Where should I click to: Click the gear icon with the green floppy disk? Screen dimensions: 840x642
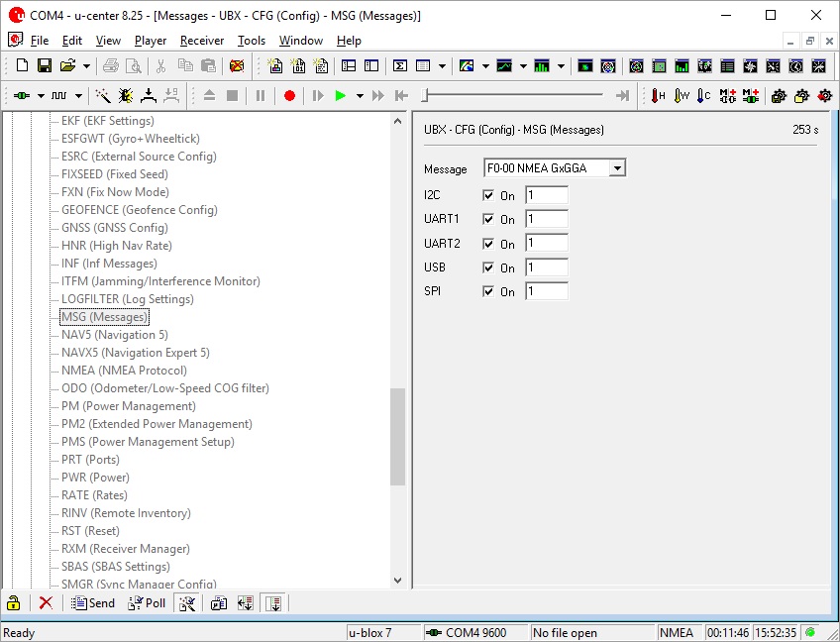point(779,96)
